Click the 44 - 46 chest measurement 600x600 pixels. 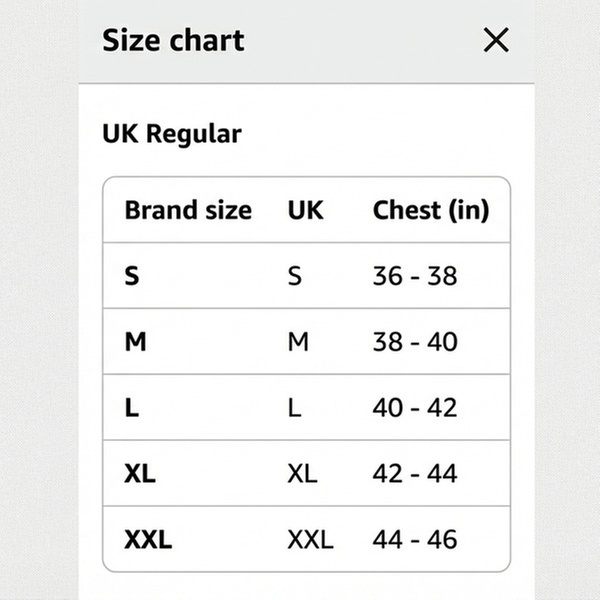415,540
